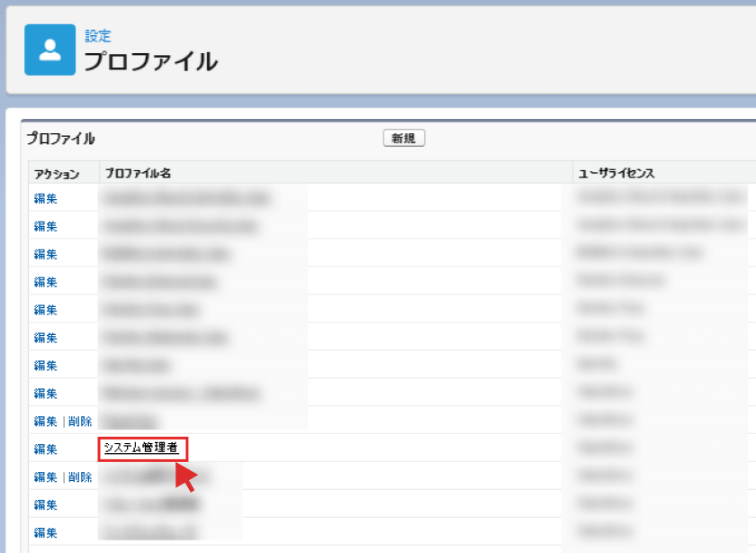Click 削除 in row directly above システム管理者

(x=80, y=421)
